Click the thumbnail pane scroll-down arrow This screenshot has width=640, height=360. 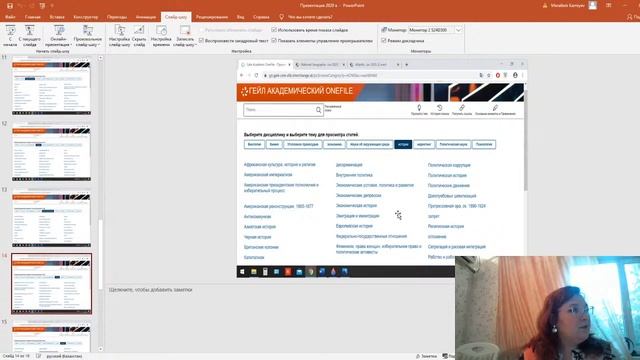tap(100, 349)
